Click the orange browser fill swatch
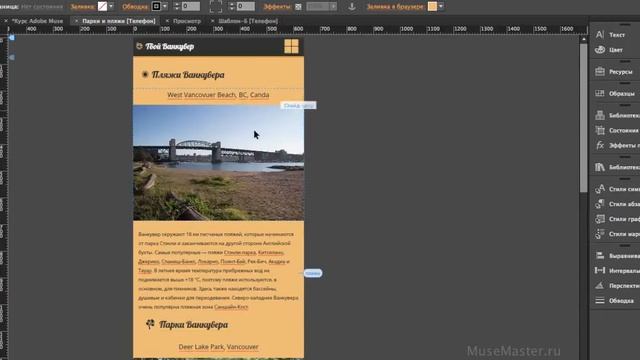640x360 pixels. [432, 7]
